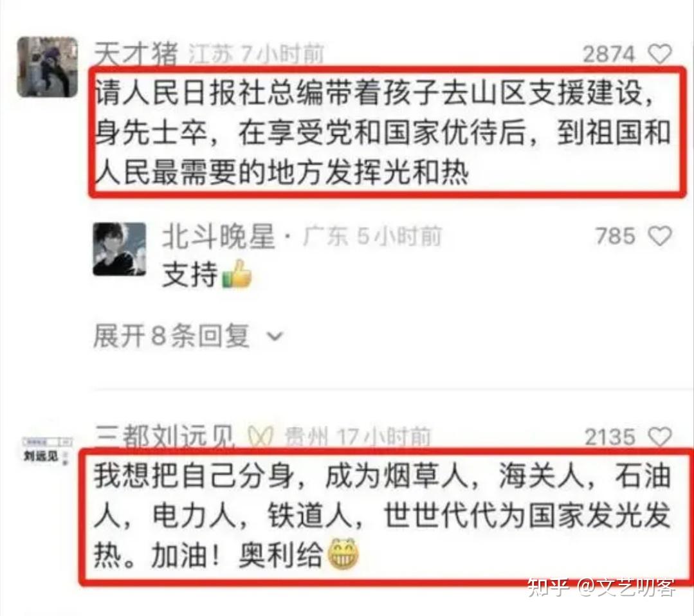Expand the 8 replies chevron
This screenshot has width=694, height=616.
(x=275, y=336)
